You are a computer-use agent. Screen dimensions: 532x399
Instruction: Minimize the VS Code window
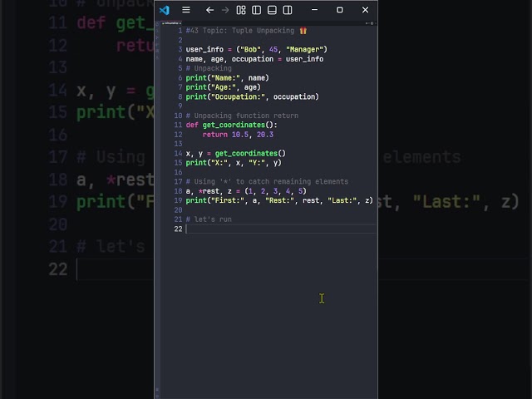314,10
